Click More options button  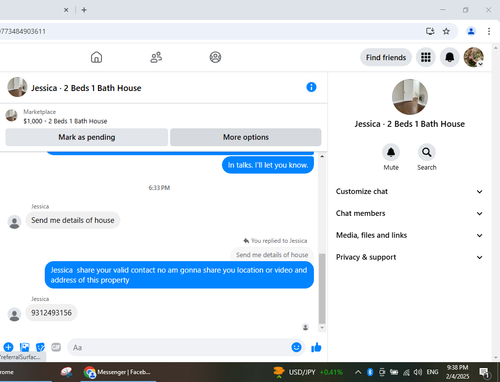tap(246, 137)
